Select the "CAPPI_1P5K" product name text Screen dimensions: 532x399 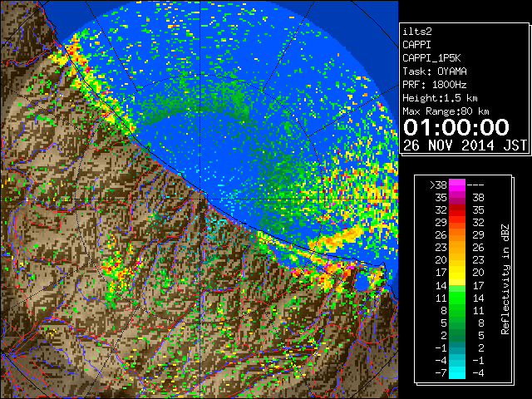click(x=431, y=58)
